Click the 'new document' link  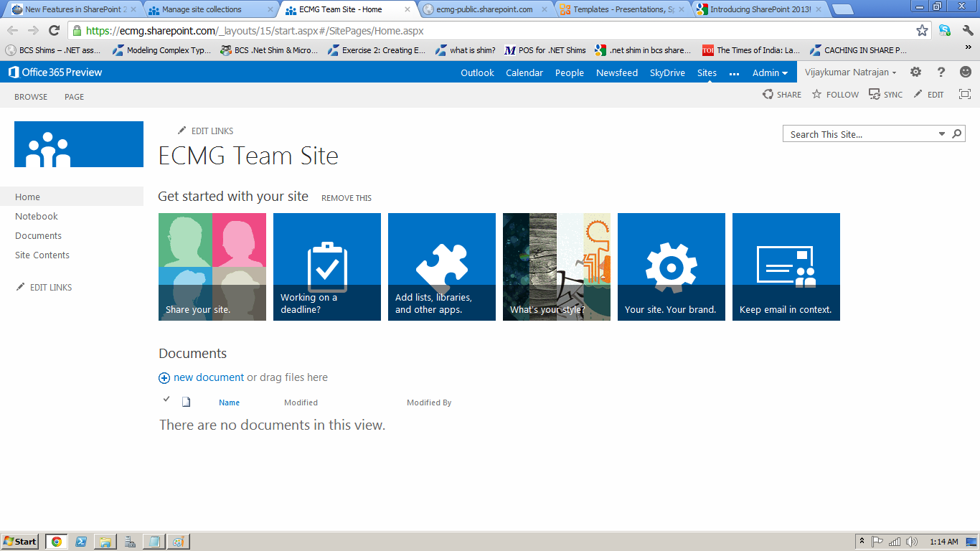(209, 377)
